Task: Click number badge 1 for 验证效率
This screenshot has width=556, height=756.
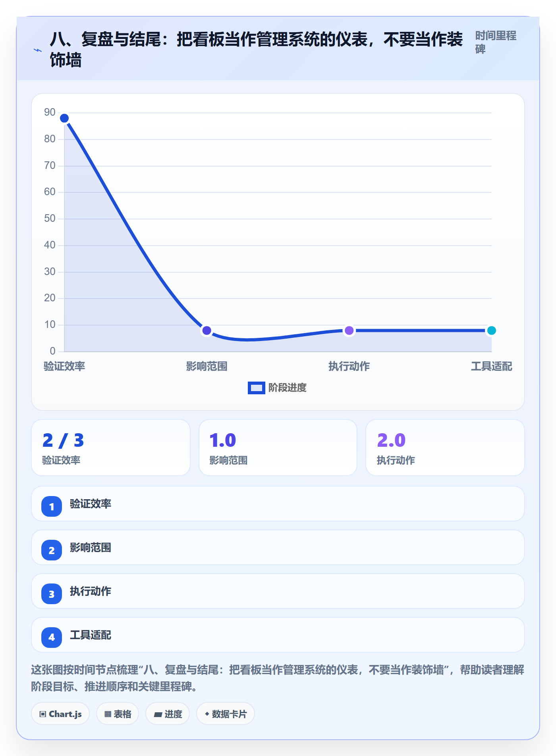Action: (x=52, y=506)
